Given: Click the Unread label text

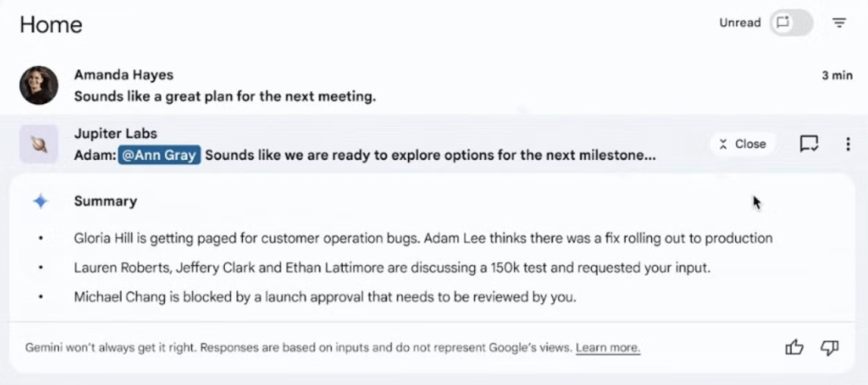Looking at the screenshot, I should [740, 23].
